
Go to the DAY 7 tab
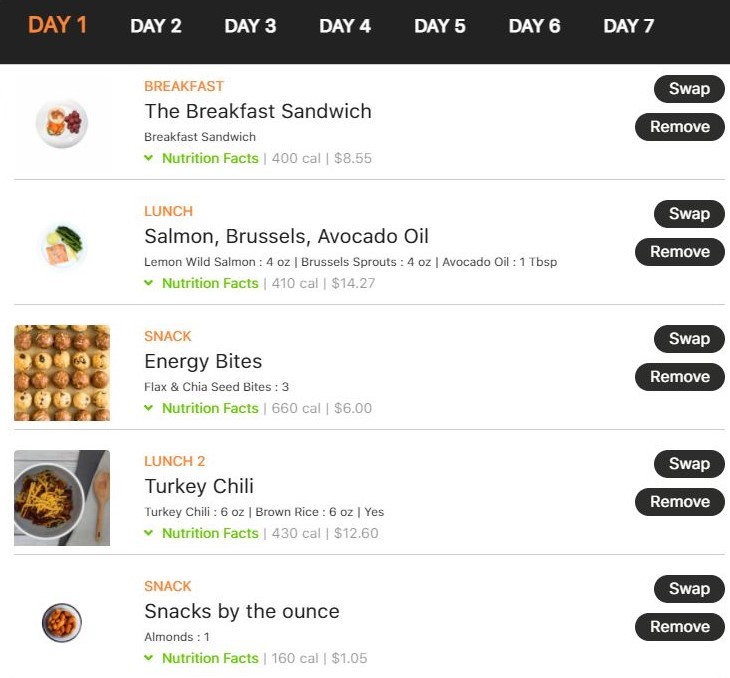point(629,26)
